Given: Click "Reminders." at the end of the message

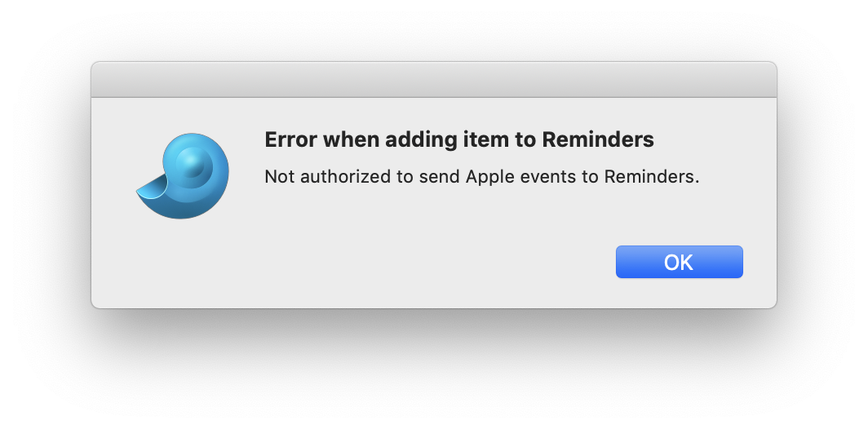Looking at the screenshot, I should pyautogui.click(x=652, y=176).
